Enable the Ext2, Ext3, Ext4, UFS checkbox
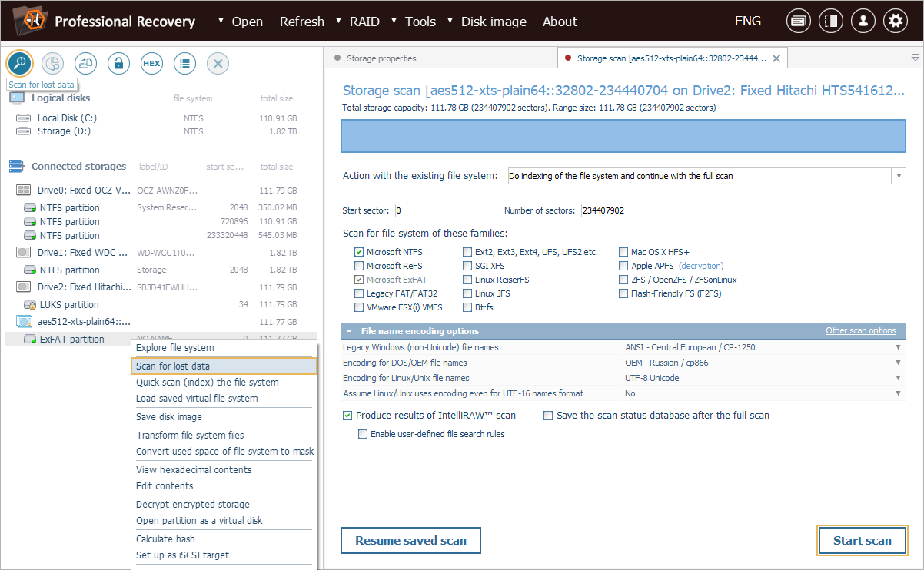 tap(467, 252)
